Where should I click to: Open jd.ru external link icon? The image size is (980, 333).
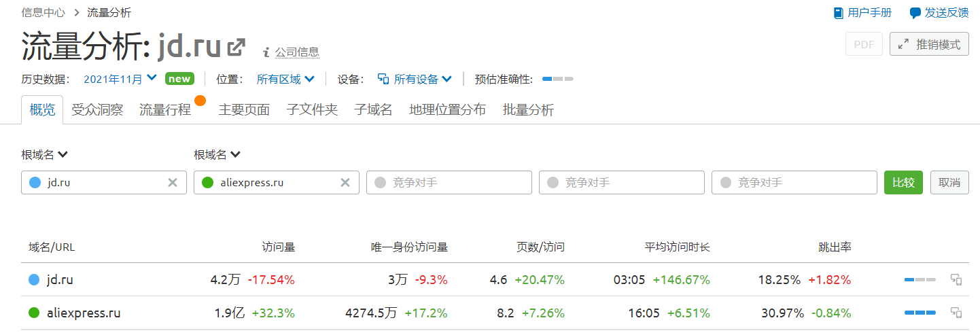236,48
